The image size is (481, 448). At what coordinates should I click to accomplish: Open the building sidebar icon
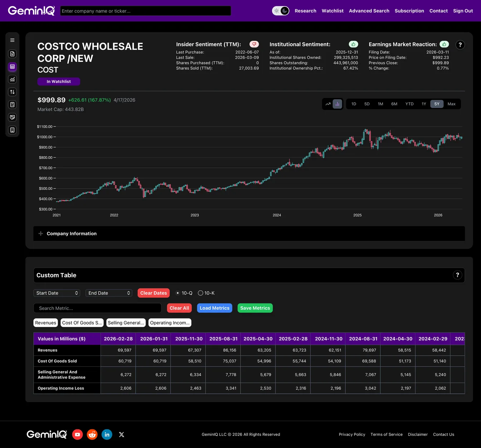point(12,130)
